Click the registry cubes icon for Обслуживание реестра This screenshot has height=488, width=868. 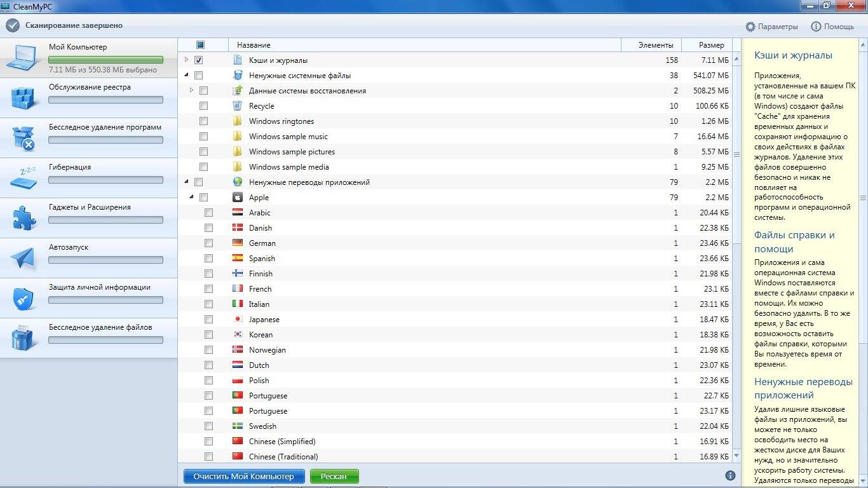pos(24,98)
